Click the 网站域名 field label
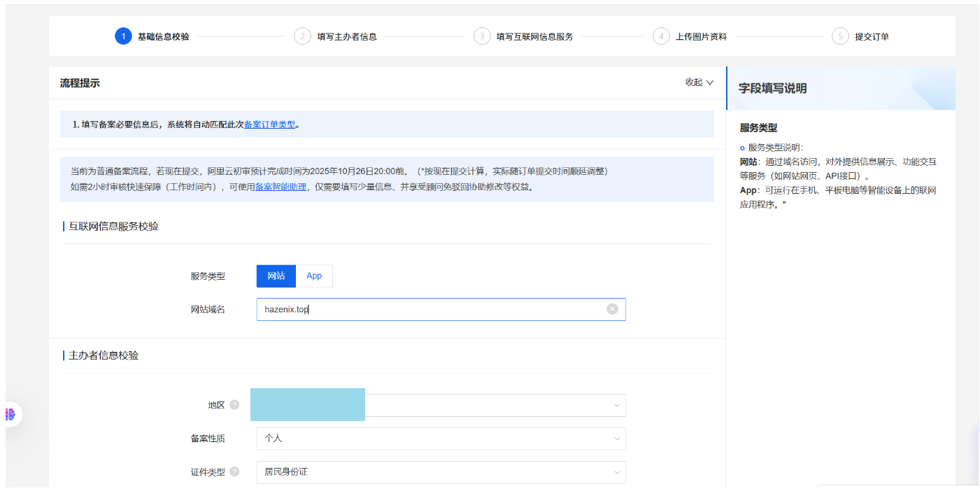 tap(208, 309)
